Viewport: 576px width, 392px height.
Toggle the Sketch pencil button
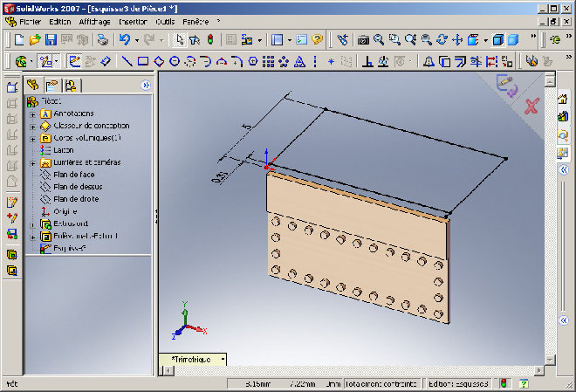74,61
